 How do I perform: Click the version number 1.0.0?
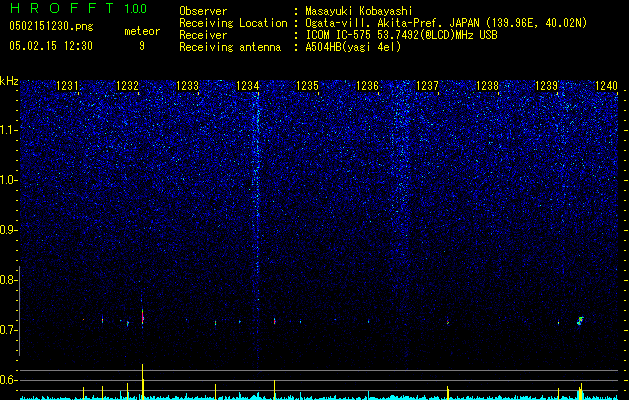pyautogui.click(x=136, y=8)
